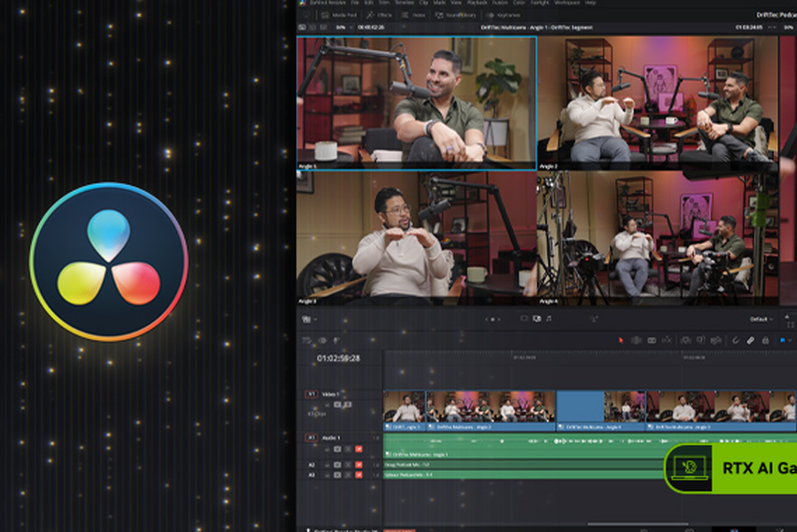Switch to Angle 4 multicam view
797x532 pixels.
pyautogui.click(x=658, y=238)
